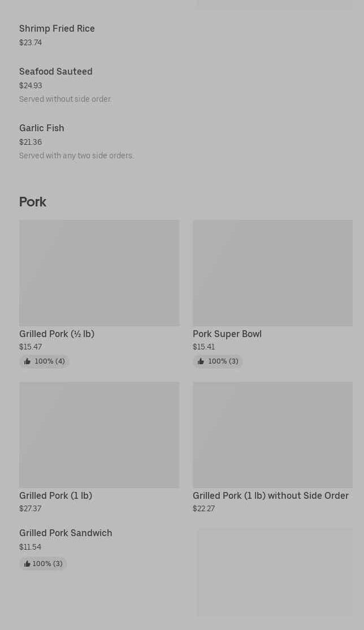
Task: Open Grilled Pork (½ lb) photo
Action: [x=99, y=273]
